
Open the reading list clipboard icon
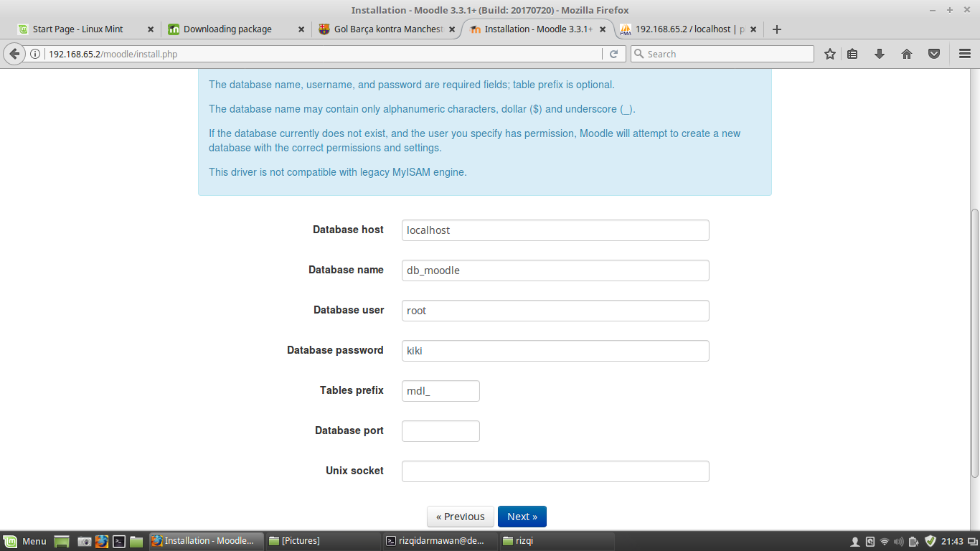[x=854, y=53]
